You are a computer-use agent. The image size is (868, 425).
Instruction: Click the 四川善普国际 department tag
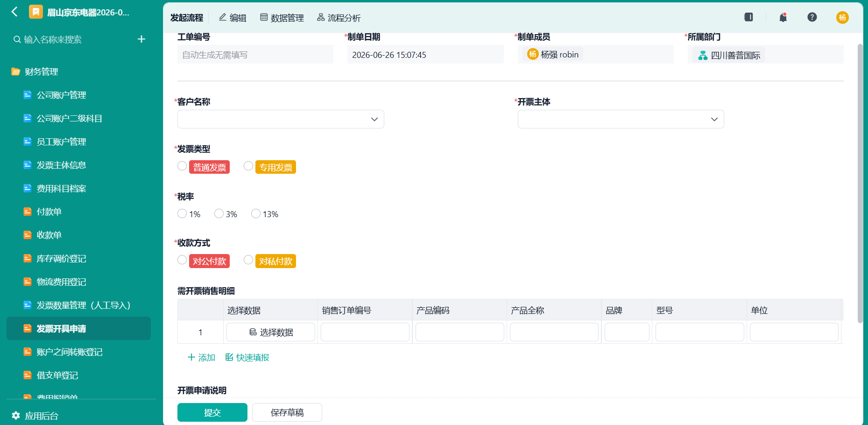[x=729, y=55]
